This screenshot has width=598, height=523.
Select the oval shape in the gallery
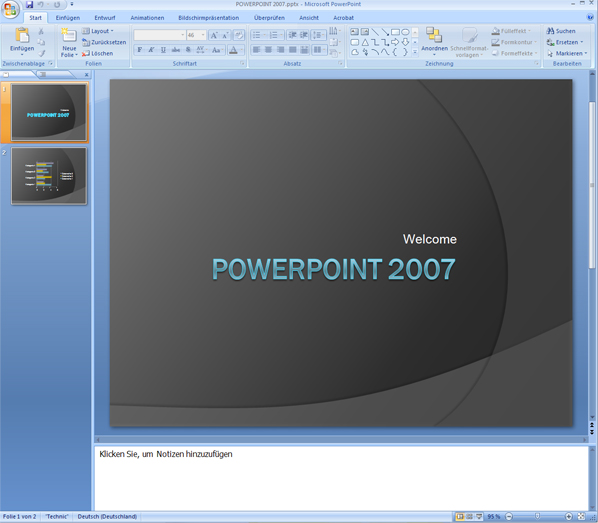pos(405,32)
